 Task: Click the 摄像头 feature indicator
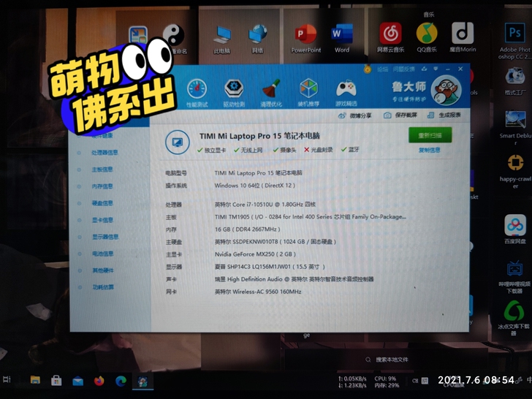pos(284,150)
